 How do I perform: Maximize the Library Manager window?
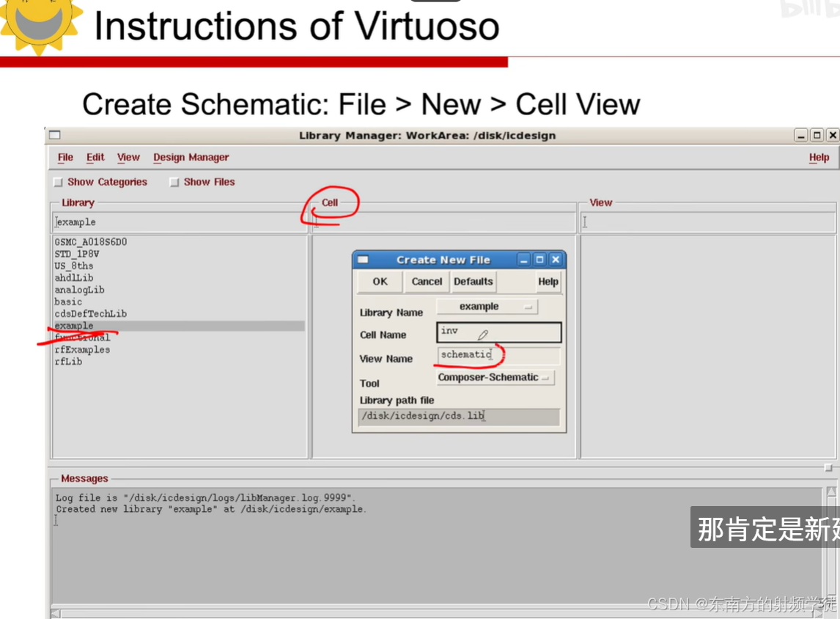click(817, 135)
